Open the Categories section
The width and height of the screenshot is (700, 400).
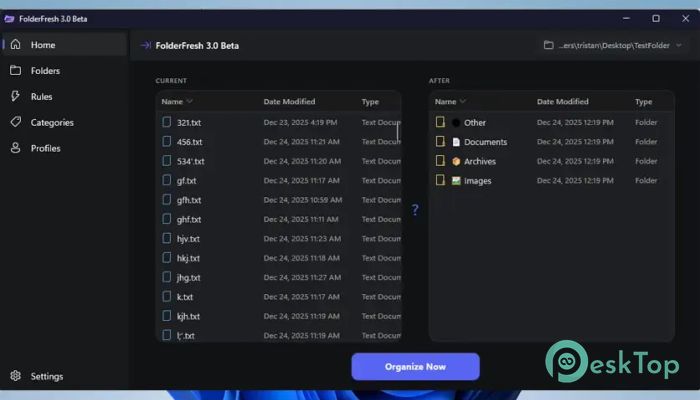64,122
